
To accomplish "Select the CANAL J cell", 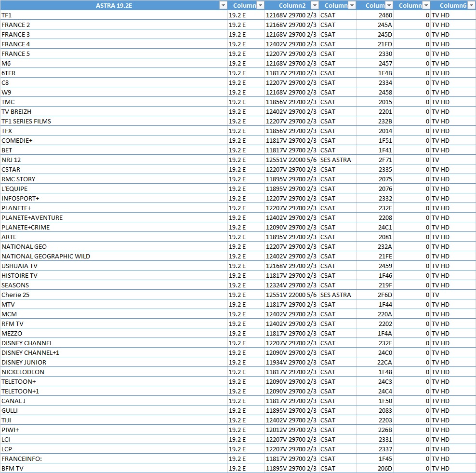I will 114,401.
